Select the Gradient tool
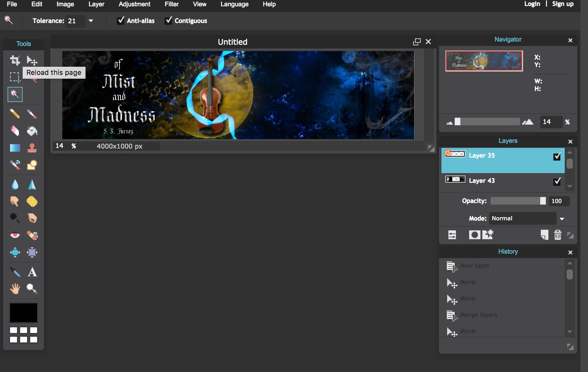 (x=15, y=148)
